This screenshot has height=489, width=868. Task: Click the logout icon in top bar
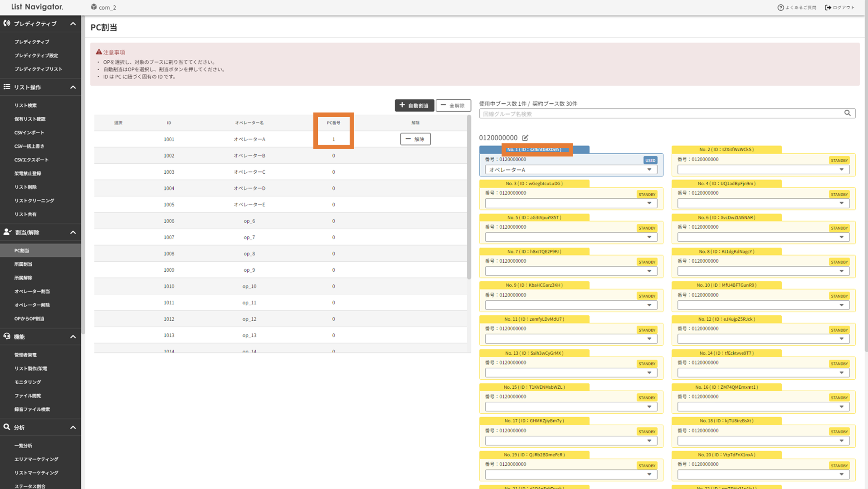[828, 7]
